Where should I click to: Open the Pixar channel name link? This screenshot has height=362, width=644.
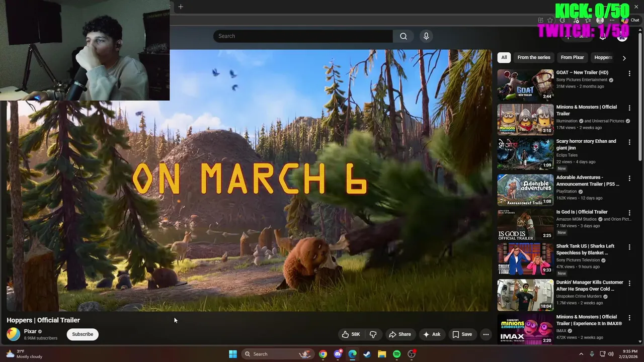click(x=30, y=331)
